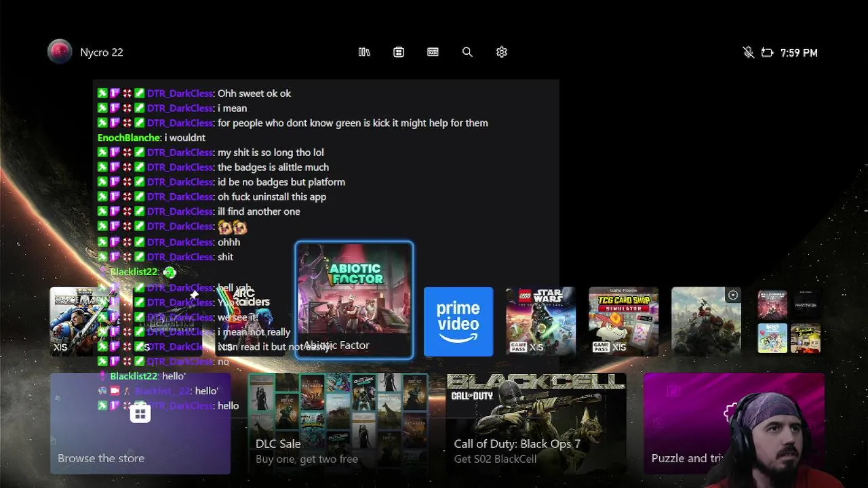Image resolution: width=868 pixels, height=488 pixels.
Task: Open the medieval castle battle game tile
Action: tap(706, 321)
